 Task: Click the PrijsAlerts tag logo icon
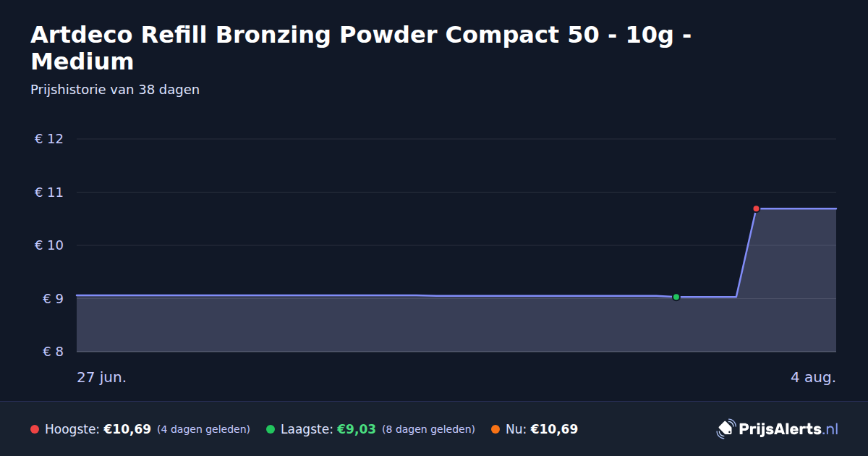(x=726, y=428)
